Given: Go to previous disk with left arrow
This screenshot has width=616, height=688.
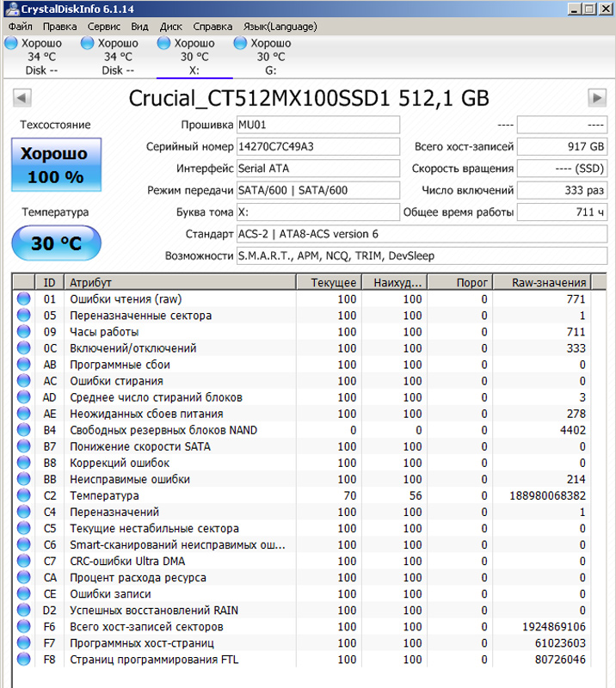Looking at the screenshot, I should (x=22, y=98).
